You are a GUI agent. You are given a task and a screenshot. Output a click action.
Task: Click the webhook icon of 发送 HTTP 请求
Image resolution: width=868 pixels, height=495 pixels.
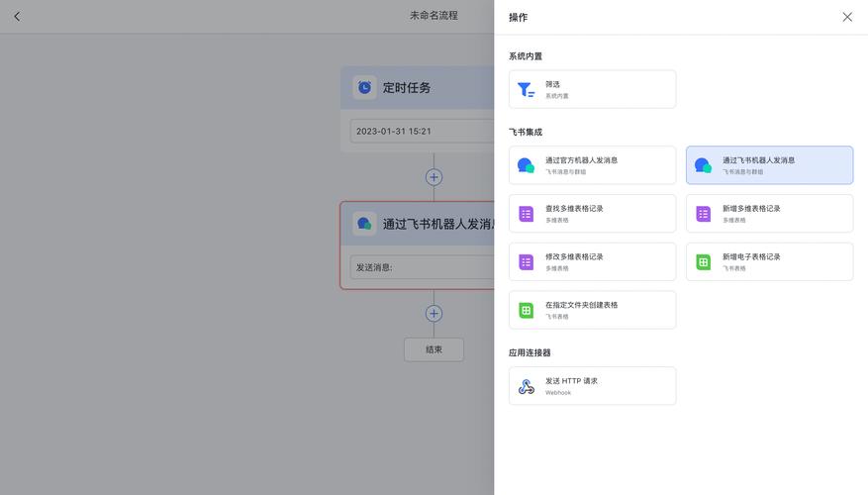click(x=526, y=386)
